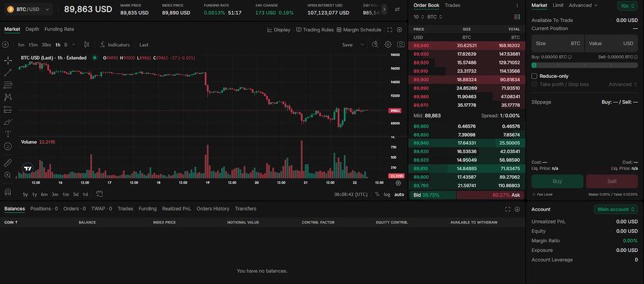The width and height of the screenshot is (644, 284).
Task: Open the emoji icons tool
Action: pos(8,146)
